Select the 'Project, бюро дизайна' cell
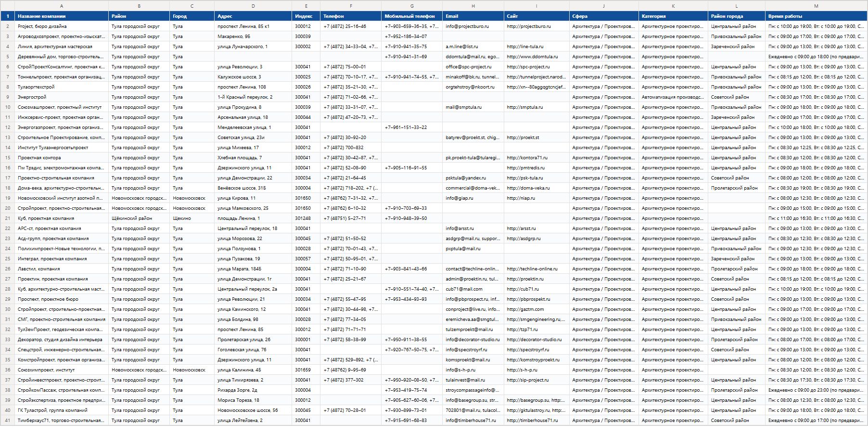This screenshot has width=868, height=434. 62,26
